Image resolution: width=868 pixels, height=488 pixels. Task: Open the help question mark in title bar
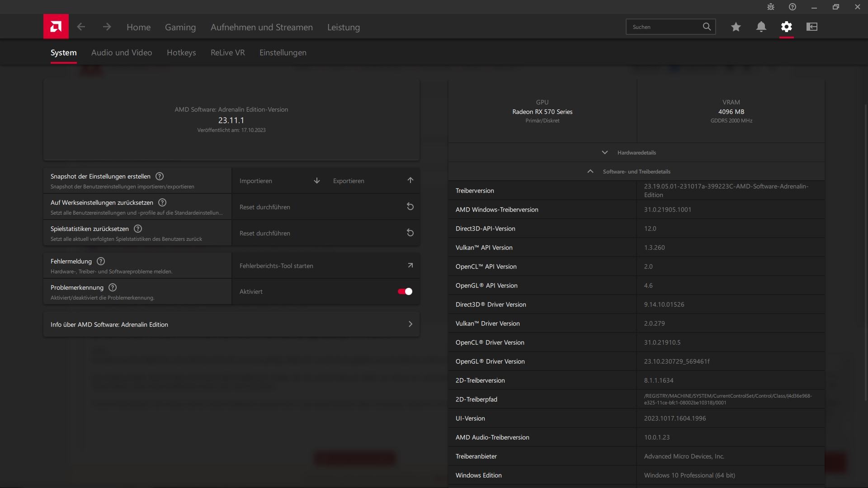(x=793, y=7)
